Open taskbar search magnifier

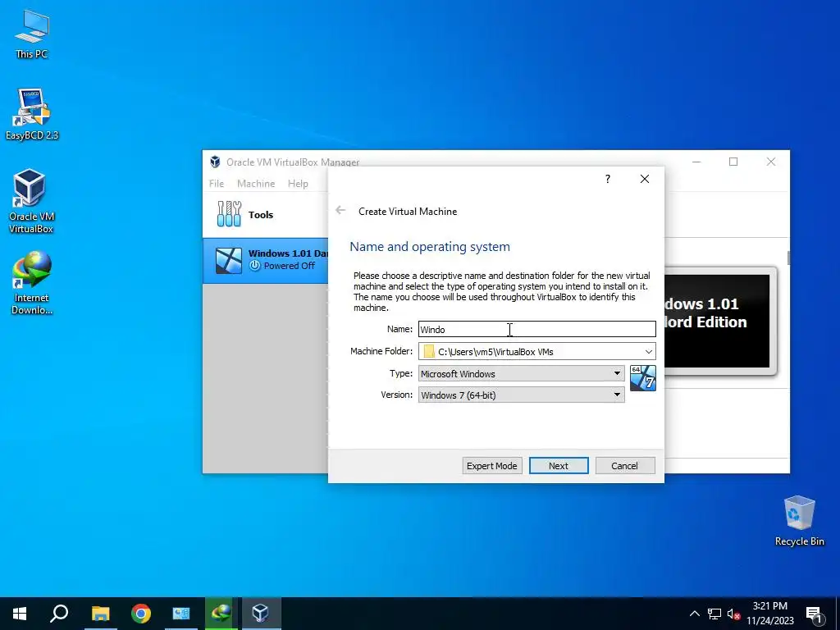[59, 614]
